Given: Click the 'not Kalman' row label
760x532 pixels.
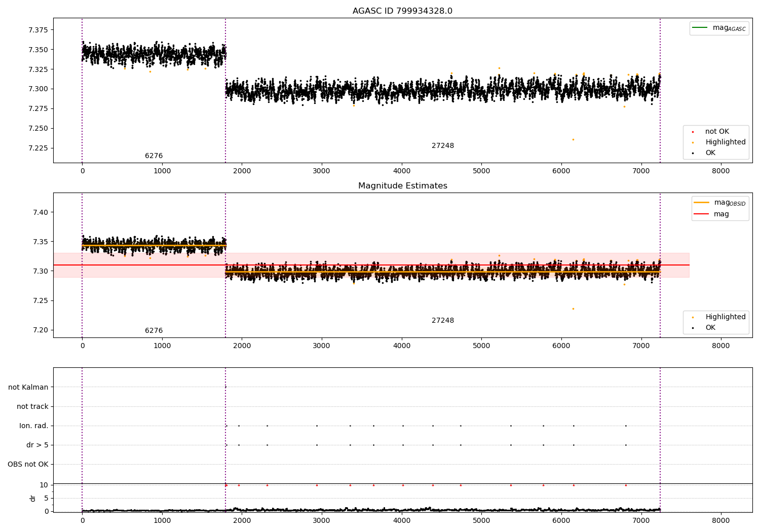Looking at the screenshot, I should 28,388.
